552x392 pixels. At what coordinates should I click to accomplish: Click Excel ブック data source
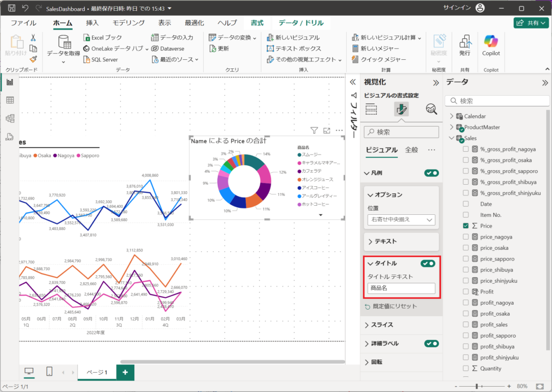click(102, 38)
